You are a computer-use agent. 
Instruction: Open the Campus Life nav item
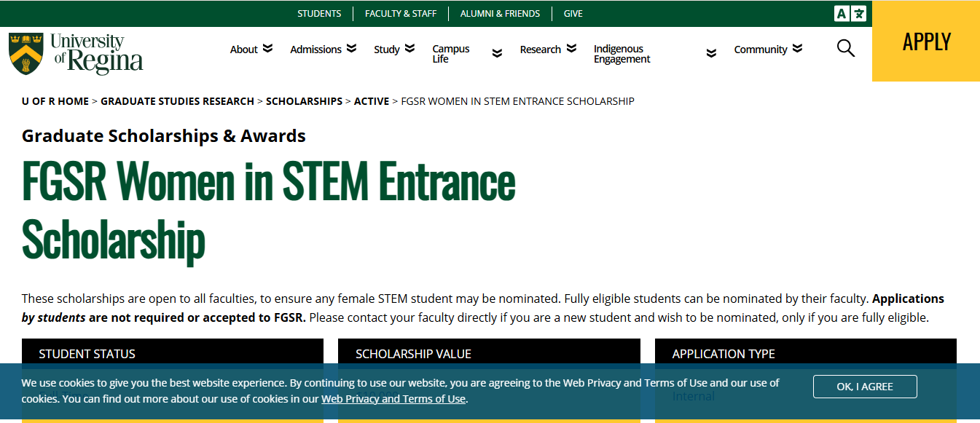(451, 54)
